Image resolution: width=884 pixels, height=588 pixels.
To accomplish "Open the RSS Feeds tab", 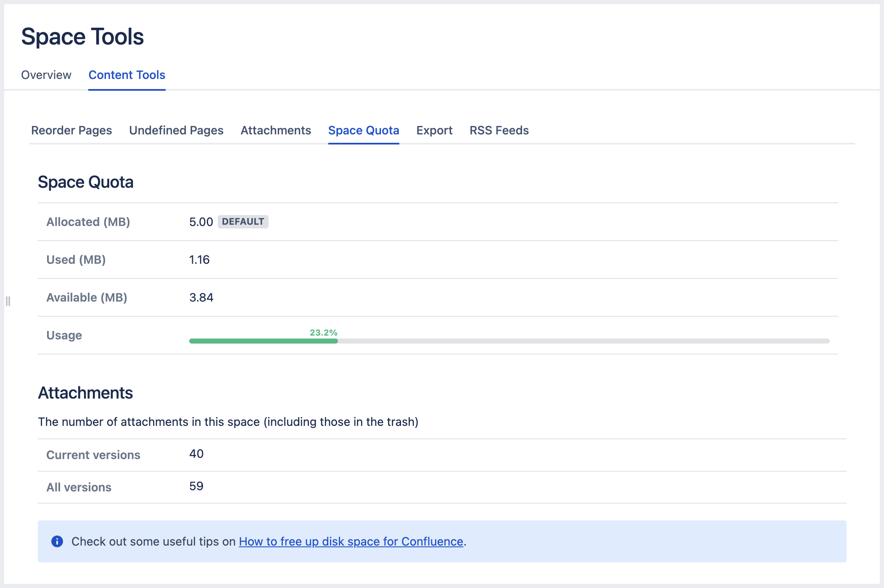I will point(499,131).
